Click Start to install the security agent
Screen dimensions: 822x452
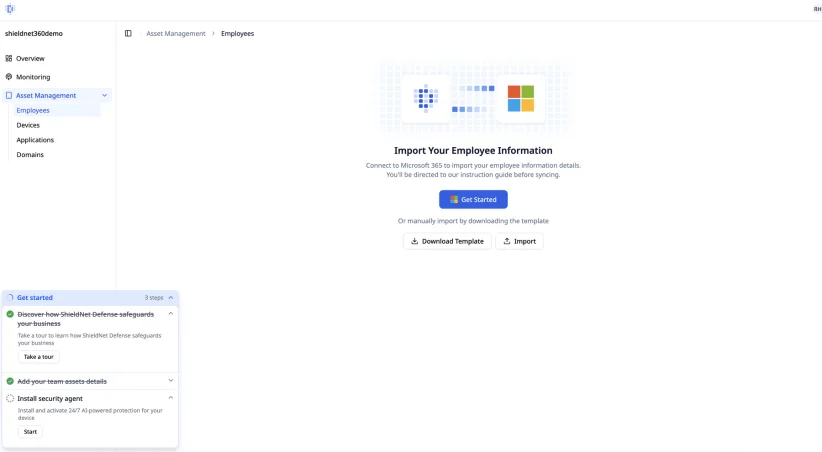click(30, 432)
